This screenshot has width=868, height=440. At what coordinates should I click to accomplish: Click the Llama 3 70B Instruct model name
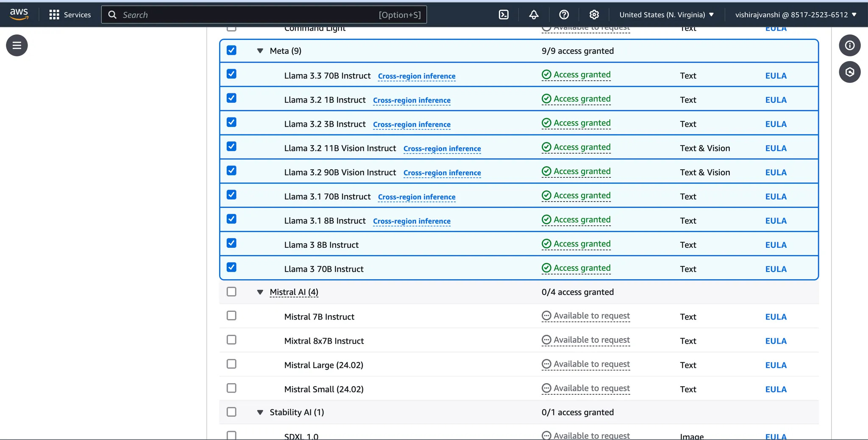pos(324,269)
